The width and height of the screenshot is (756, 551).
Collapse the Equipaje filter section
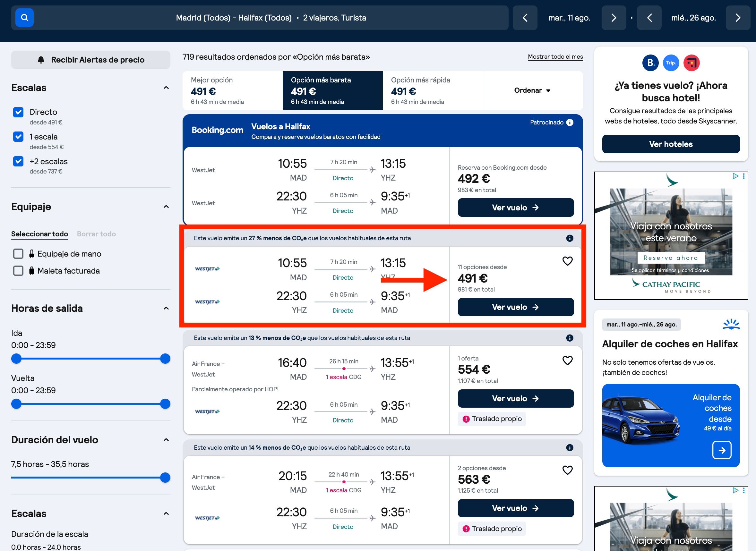(166, 207)
